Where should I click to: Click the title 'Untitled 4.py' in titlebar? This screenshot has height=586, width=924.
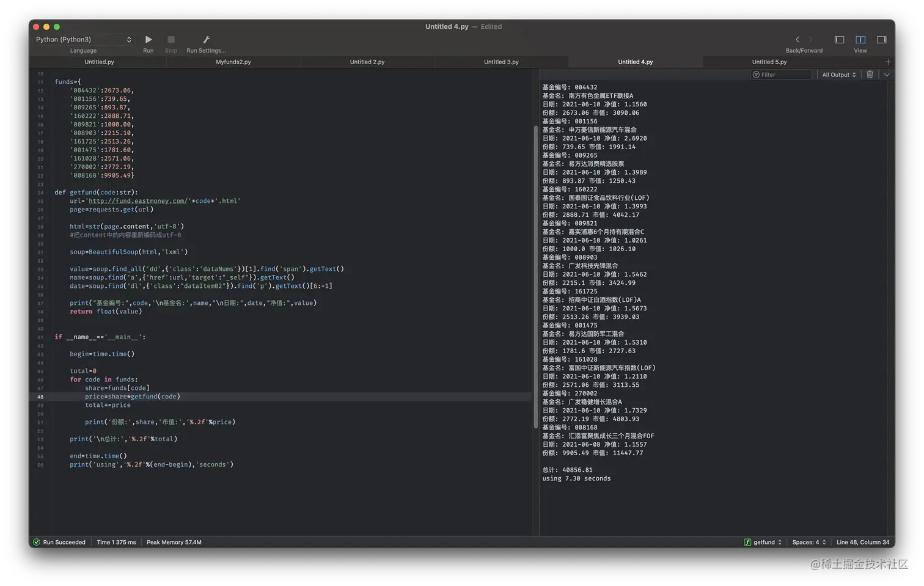point(447,26)
